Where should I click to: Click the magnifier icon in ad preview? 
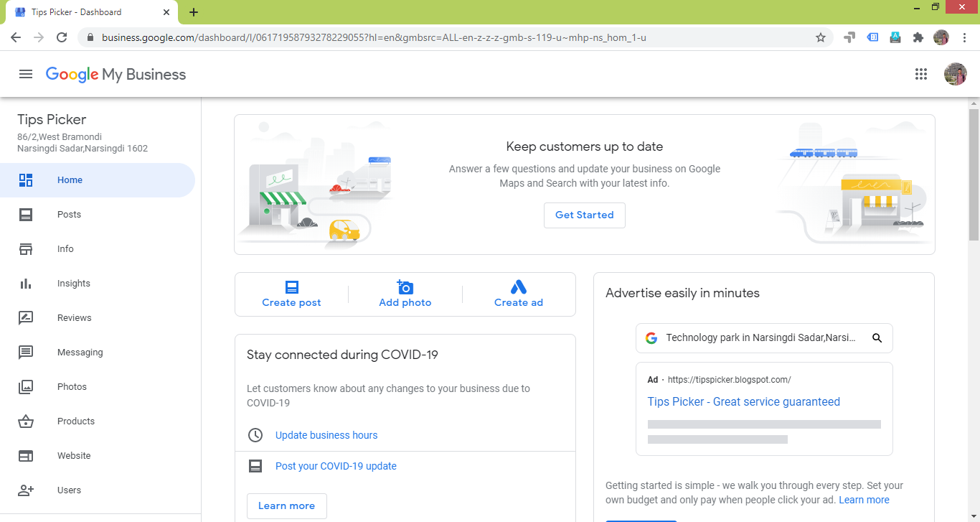tap(877, 338)
